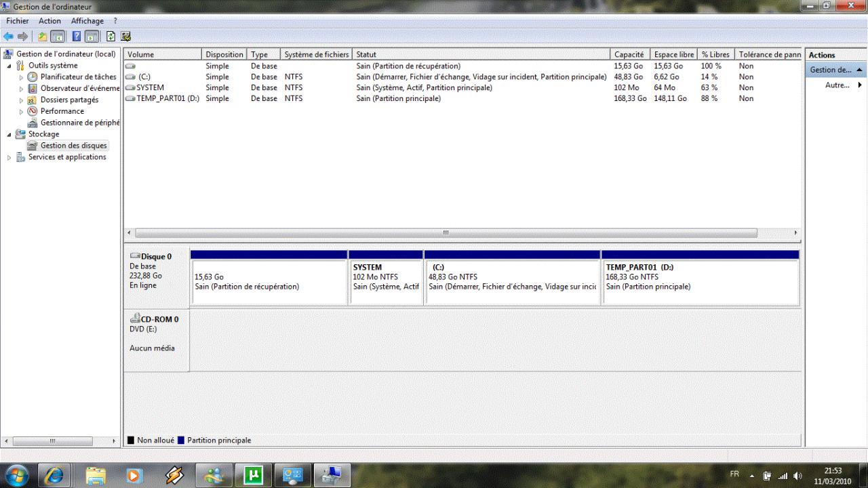Click the Planificateur de tâches clock icon

(x=33, y=77)
